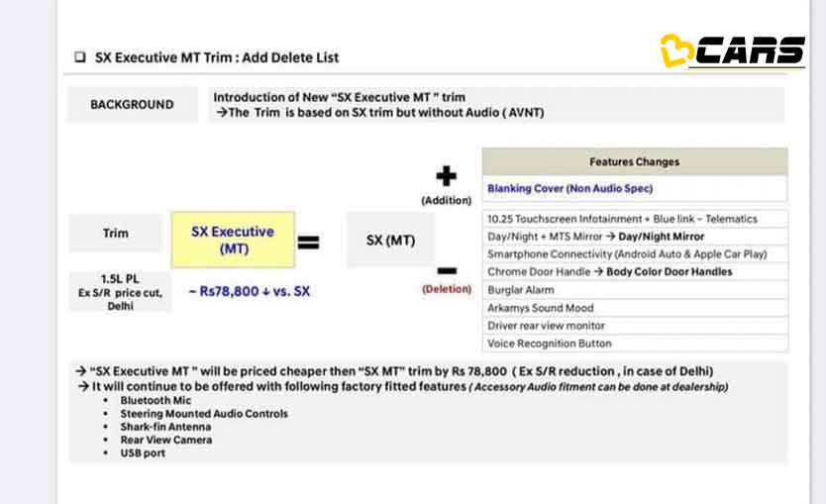Screen dimensions: 826x504
Task: Click 'The Trim is based on SX trim' line
Action: pos(380,112)
